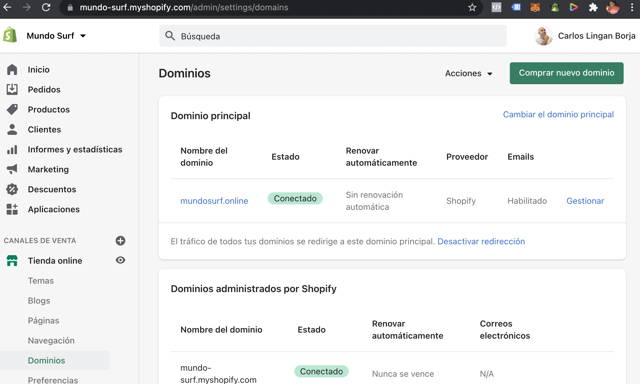Click the Clientes person icon
The width and height of the screenshot is (640, 384).
pyautogui.click(x=12, y=129)
